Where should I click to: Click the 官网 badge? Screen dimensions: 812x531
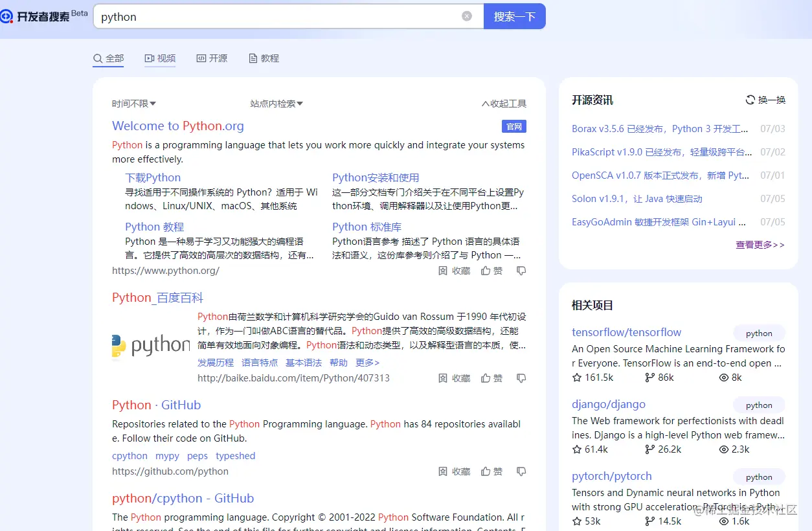pyautogui.click(x=514, y=126)
